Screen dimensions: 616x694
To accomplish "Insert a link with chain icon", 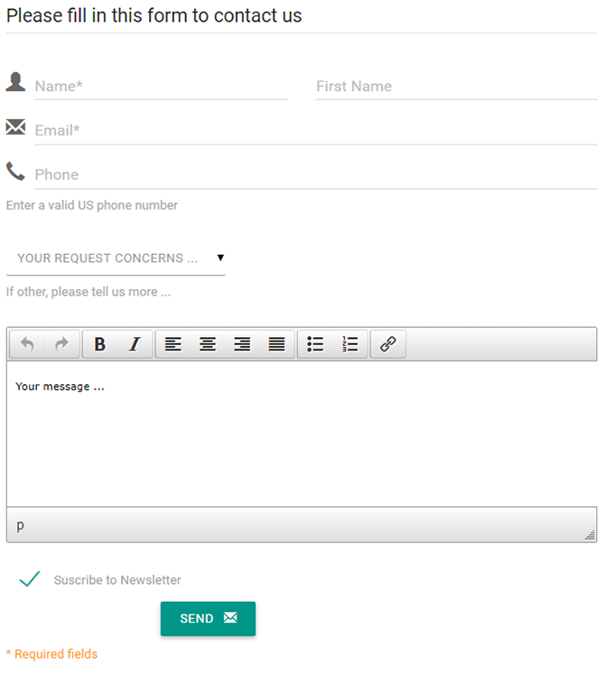I will tap(388, 344).
